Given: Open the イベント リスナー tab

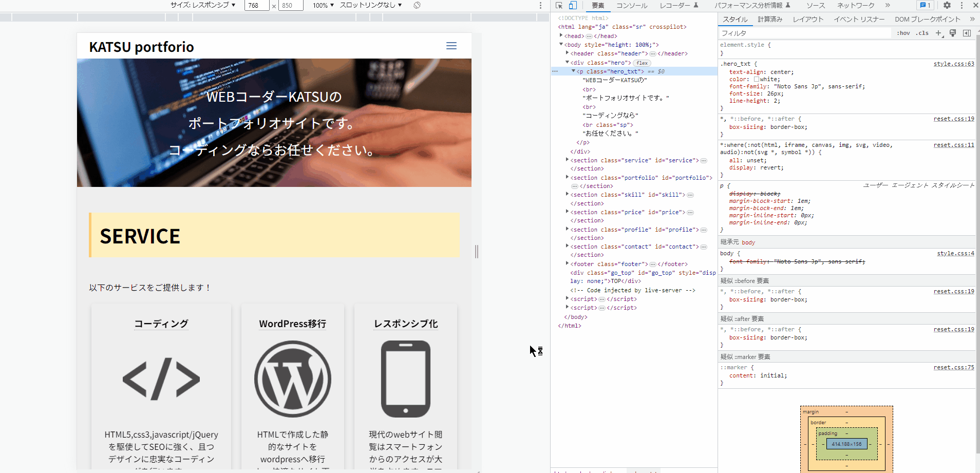Looking at the screenshot, I should tap(859, 19).
